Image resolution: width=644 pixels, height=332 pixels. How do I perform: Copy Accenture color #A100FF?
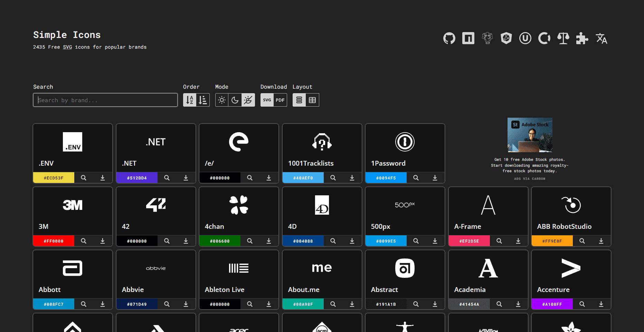pos(552,304)
